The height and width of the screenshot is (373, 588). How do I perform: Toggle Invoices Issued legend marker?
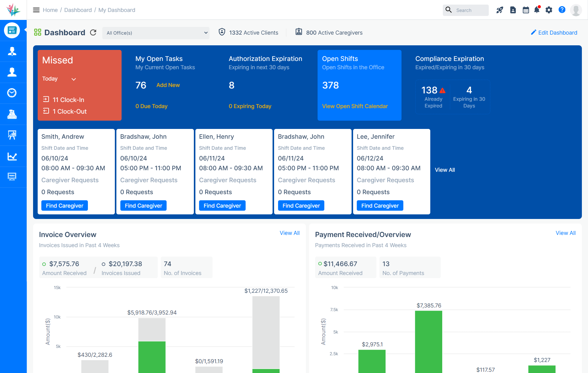(104, 264)
